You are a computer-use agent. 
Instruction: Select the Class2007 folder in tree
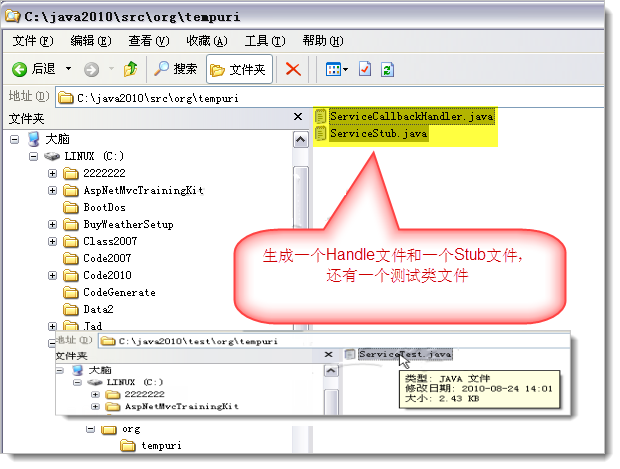[x=110, y=241]
